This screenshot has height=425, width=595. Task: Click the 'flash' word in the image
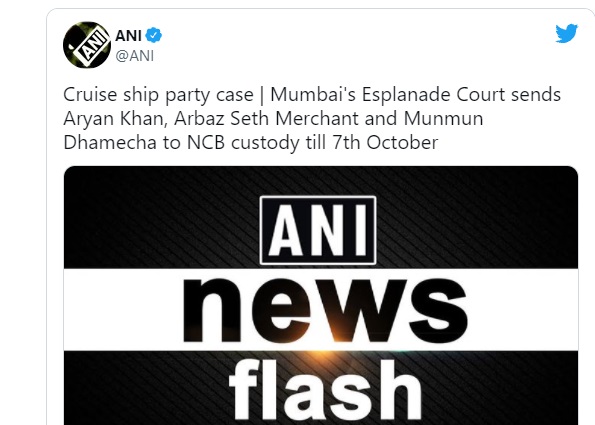click(325, 391)
